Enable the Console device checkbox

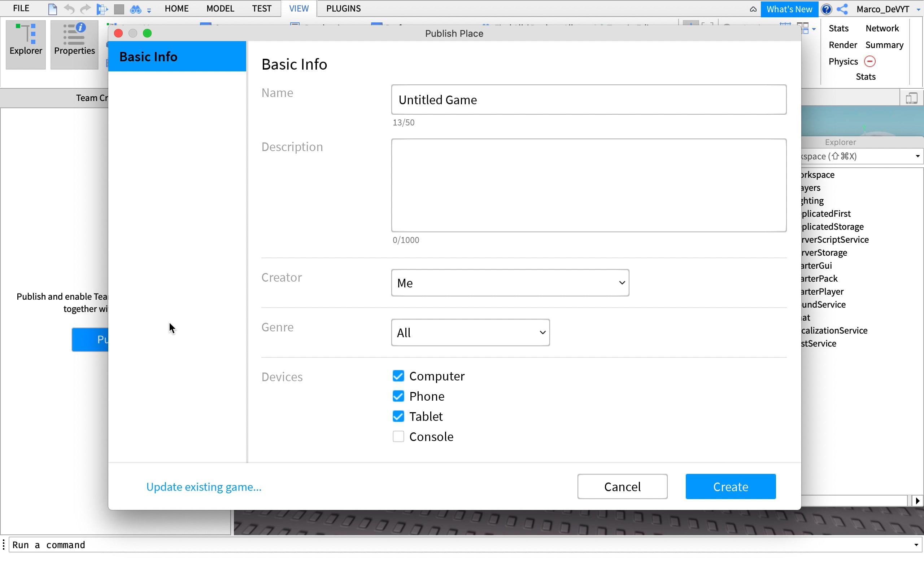(398, 436)
